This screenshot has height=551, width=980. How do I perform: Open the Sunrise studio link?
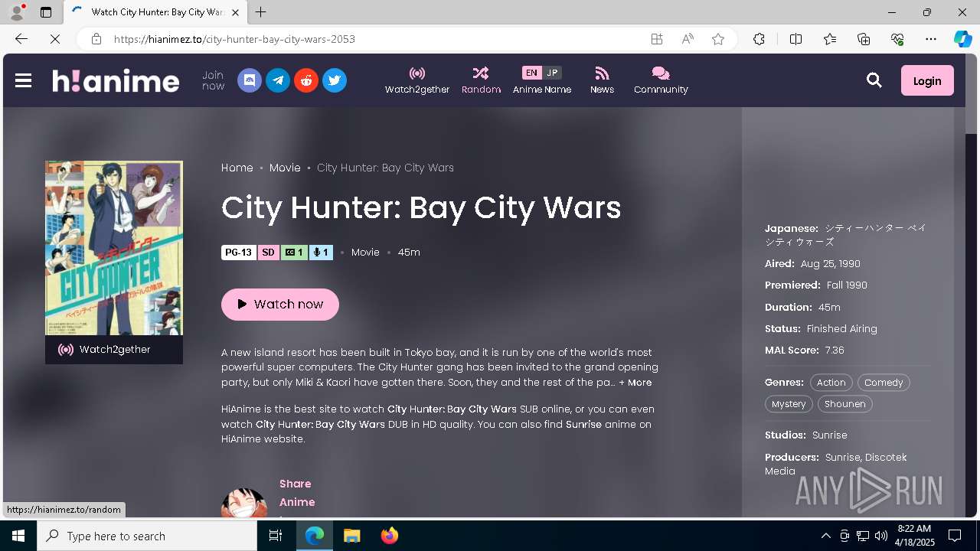(x=830, y=435)
